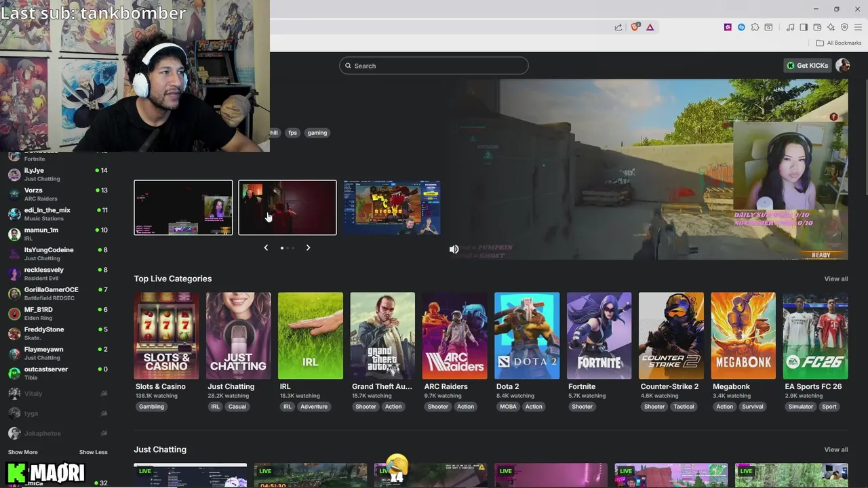The image size is (868, 488).
Task: Click the tab search window icon
Action: coord(768,27)
